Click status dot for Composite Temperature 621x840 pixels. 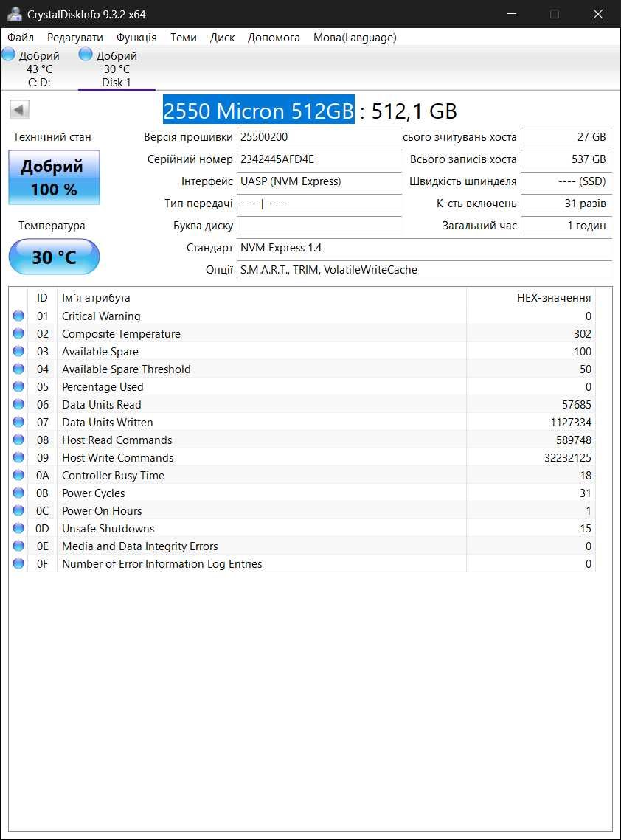(18, 333)
